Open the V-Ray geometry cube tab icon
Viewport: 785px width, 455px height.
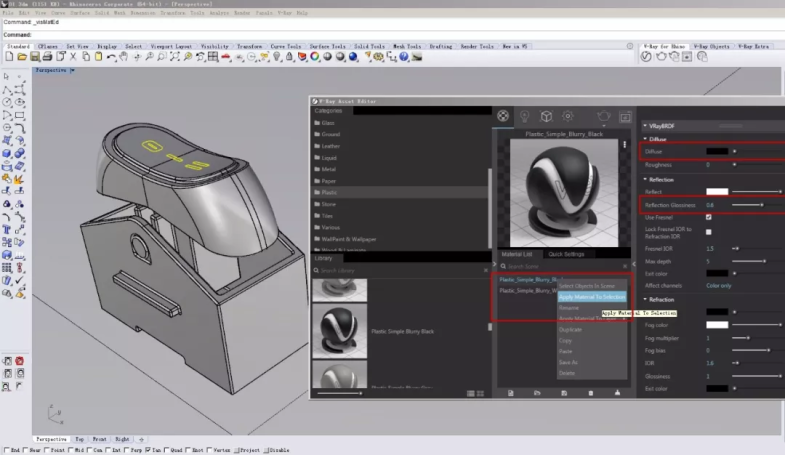pyautogui.click(x=547, y=117)
